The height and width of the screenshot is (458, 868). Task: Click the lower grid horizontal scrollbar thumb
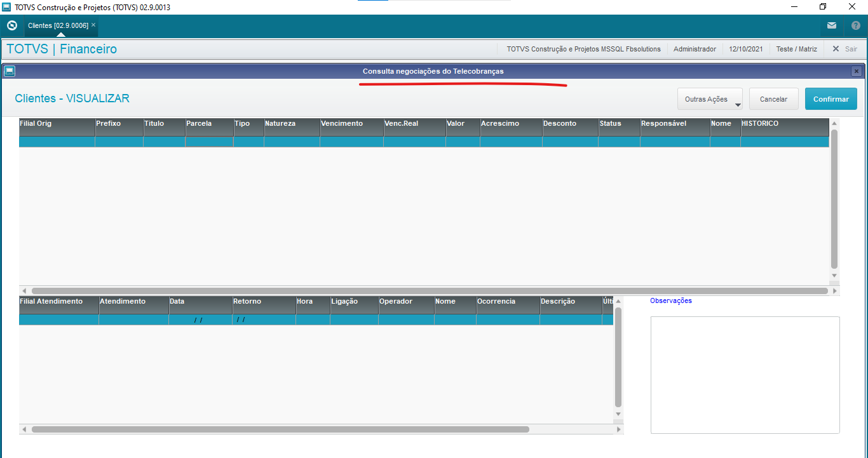tap(280, 429)
